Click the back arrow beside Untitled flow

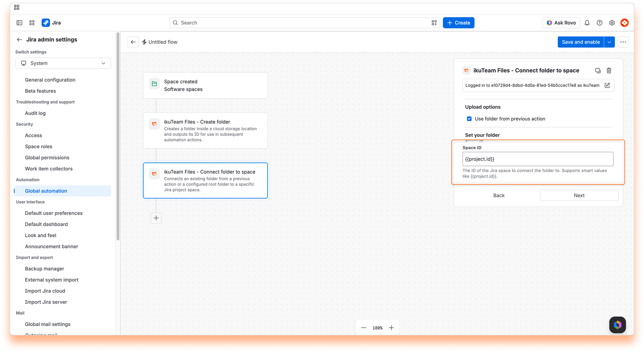point(133,42)
